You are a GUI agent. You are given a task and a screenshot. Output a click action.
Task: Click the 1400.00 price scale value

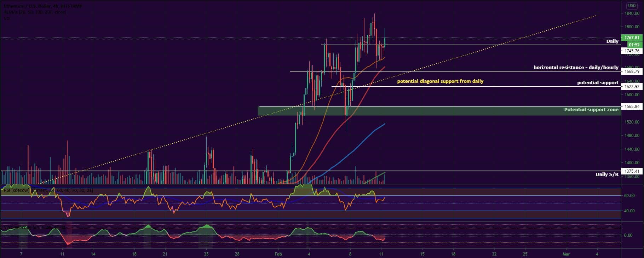(632, 163)
